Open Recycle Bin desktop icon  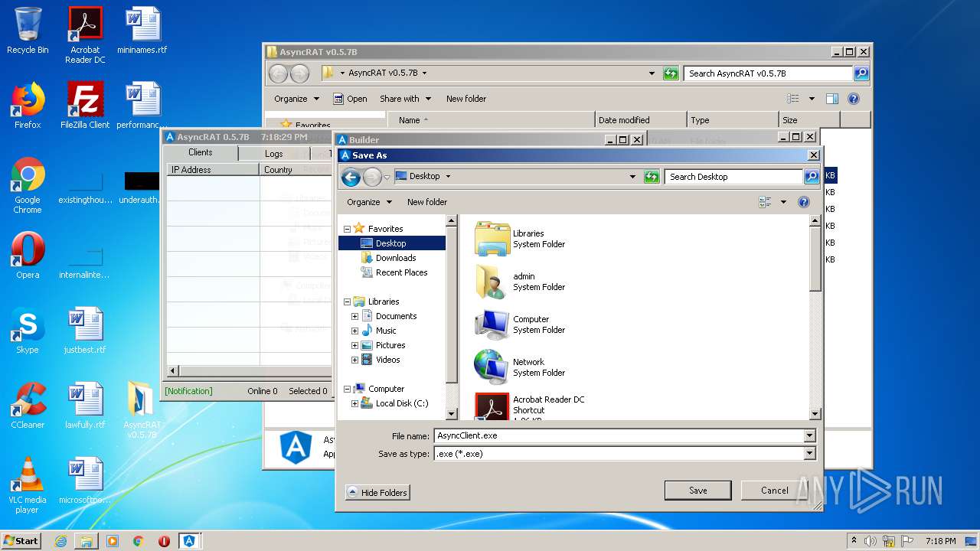point(28,31)
